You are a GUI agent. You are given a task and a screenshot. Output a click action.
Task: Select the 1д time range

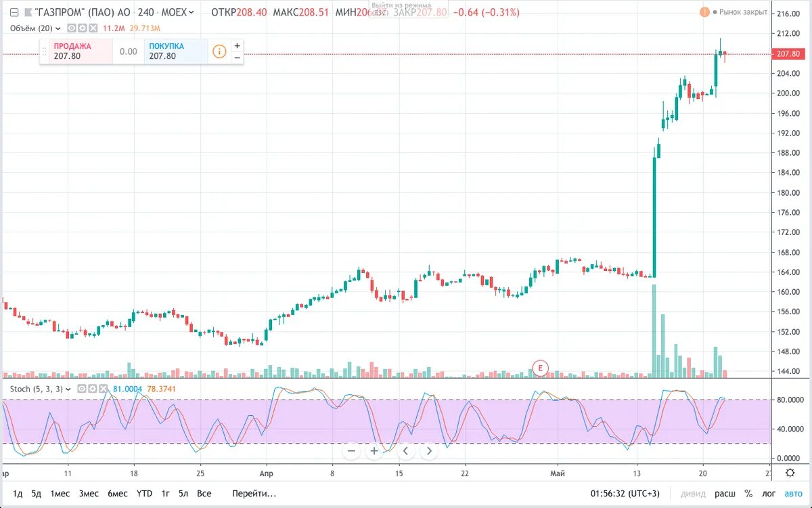click(x=18, y=494)
